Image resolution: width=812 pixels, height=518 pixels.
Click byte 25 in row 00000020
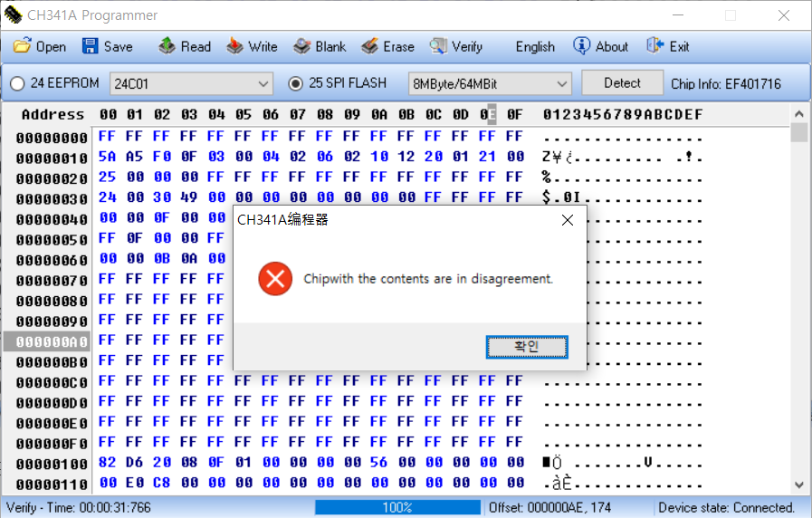pos(107,177)
